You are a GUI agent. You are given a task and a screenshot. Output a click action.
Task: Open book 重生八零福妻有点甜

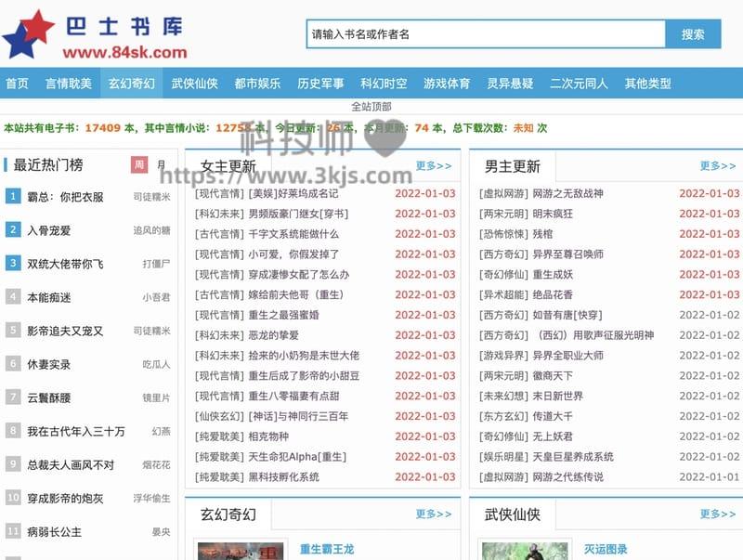pos(293,396)
